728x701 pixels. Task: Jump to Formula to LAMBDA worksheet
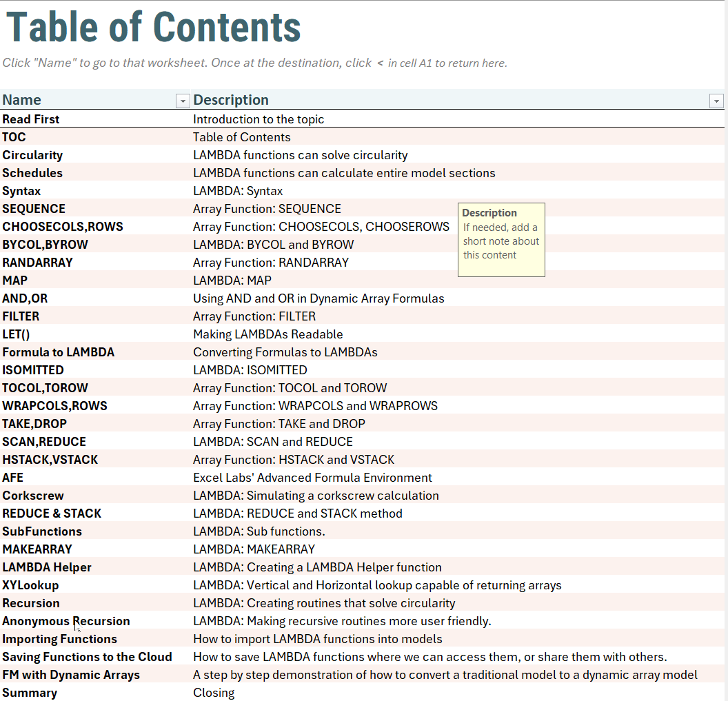[59, 352]
